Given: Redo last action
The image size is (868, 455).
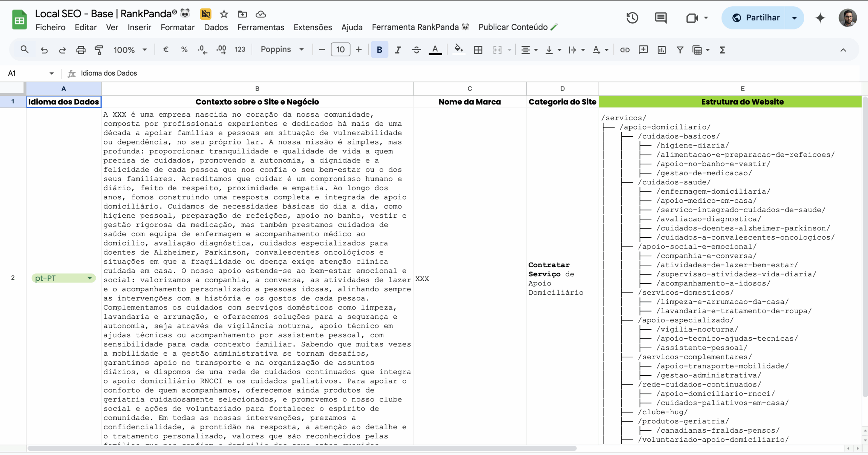Looking at the screenshot, I should 62,50.
